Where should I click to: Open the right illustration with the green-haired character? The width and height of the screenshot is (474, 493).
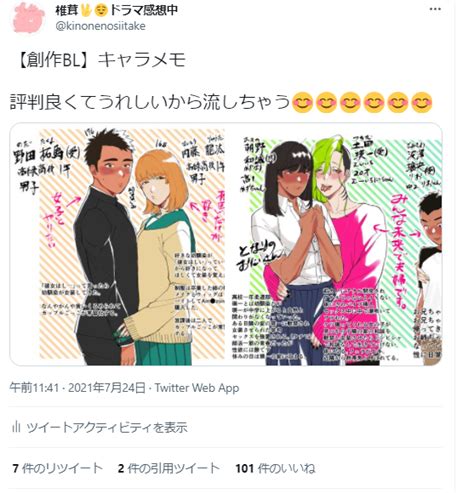(x=336, y=247)
